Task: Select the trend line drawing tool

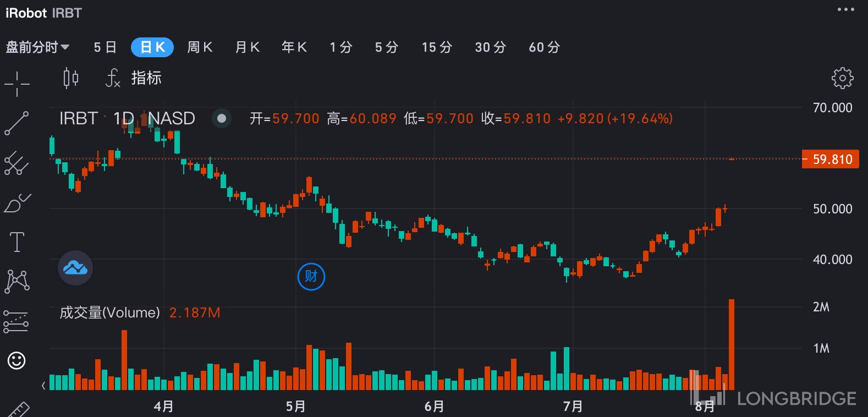Action: [x=17, y=123]
